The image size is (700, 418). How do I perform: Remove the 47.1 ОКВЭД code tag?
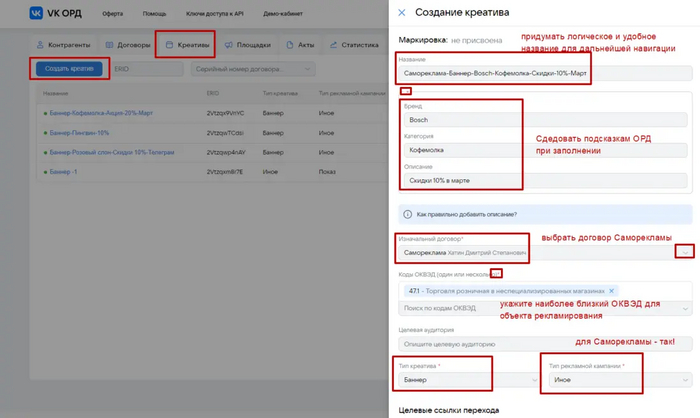(x=612, y=291)
